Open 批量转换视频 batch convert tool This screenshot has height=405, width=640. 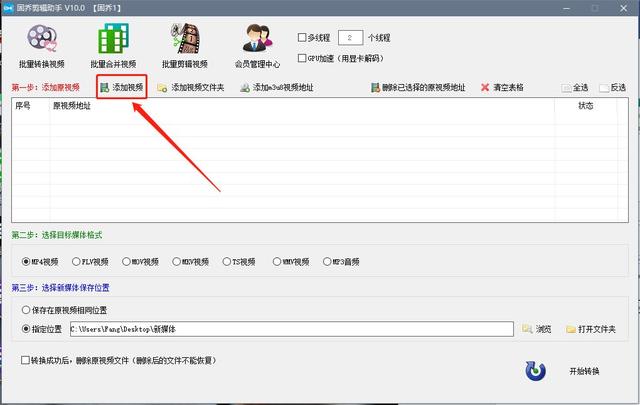tap(42, 45)
